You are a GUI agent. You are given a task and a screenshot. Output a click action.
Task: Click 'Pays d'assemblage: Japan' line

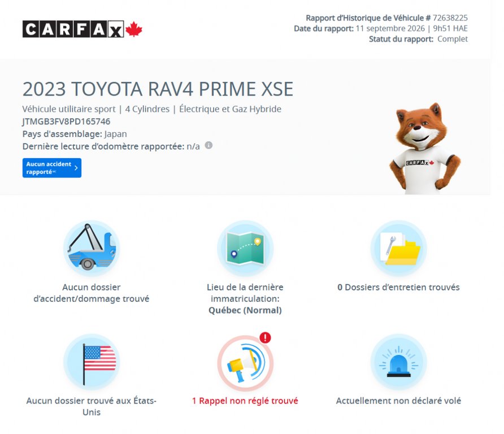(75, 134)
